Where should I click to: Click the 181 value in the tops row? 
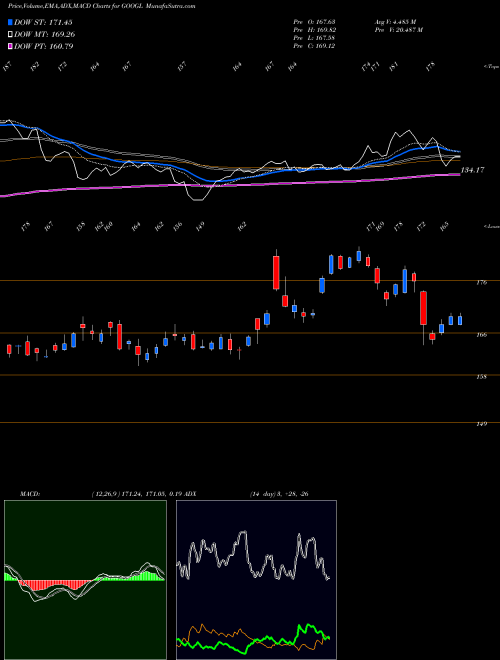click(394, 66)
